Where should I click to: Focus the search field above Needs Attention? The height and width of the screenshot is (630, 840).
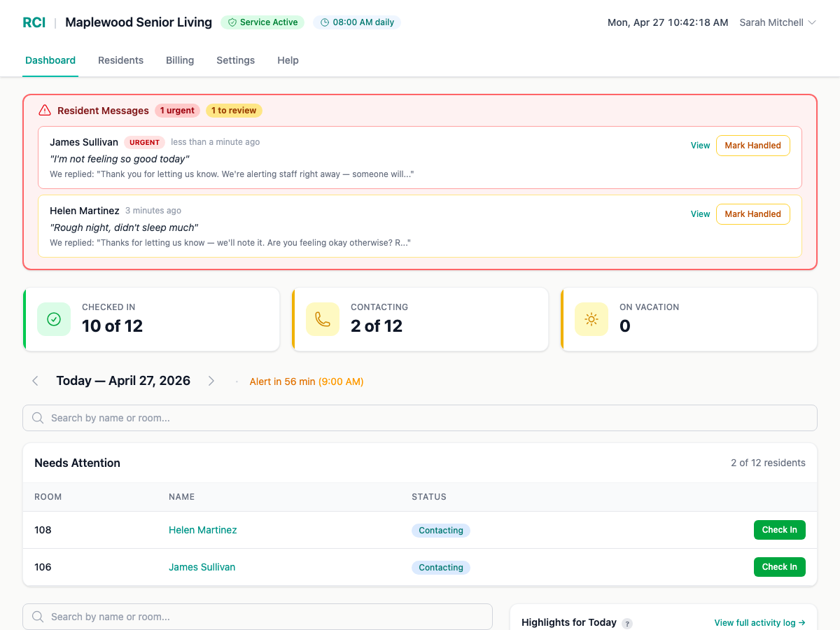click(420, 418)
